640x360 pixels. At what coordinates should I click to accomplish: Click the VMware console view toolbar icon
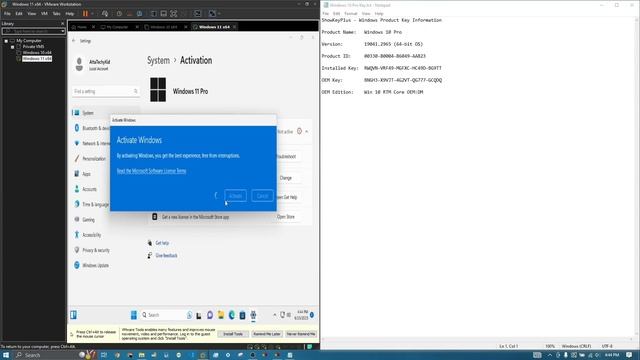coord(198,13)
